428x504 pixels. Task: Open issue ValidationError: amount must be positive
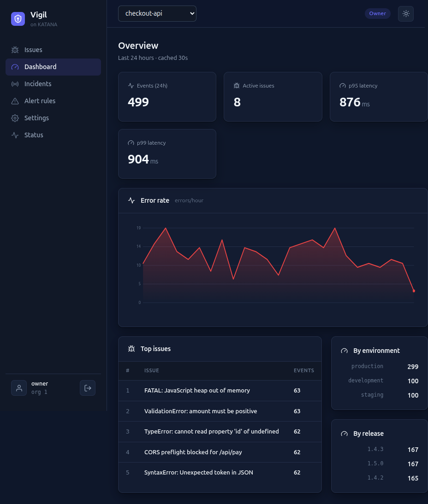coord(220,411)
